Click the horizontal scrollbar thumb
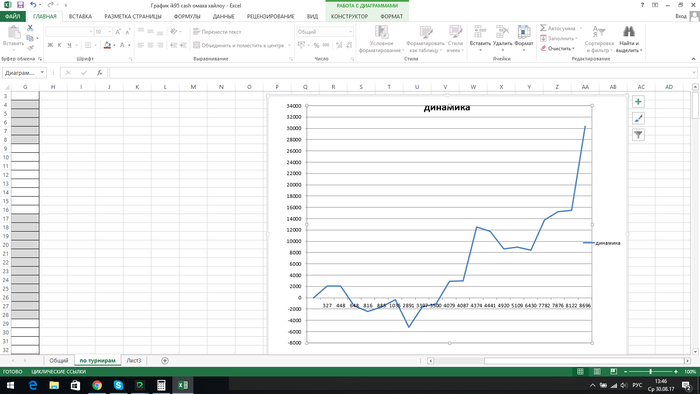 [x=585, y=361]
